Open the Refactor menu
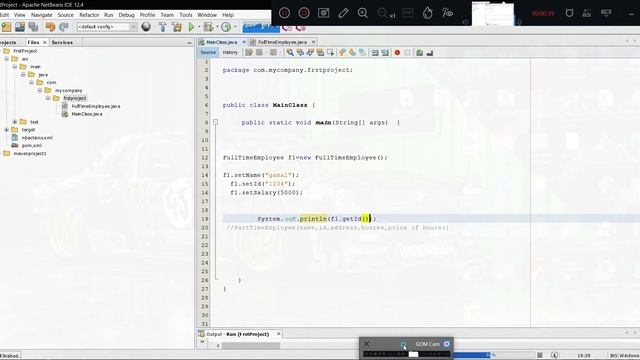This screenshot has width=640, height=360. click(89, 15)
